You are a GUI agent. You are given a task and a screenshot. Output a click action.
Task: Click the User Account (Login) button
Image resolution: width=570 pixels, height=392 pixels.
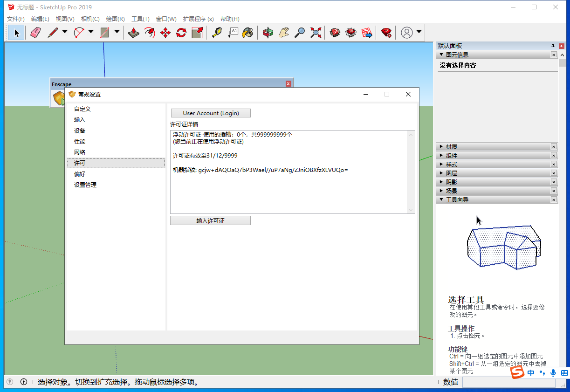(210, 113)
